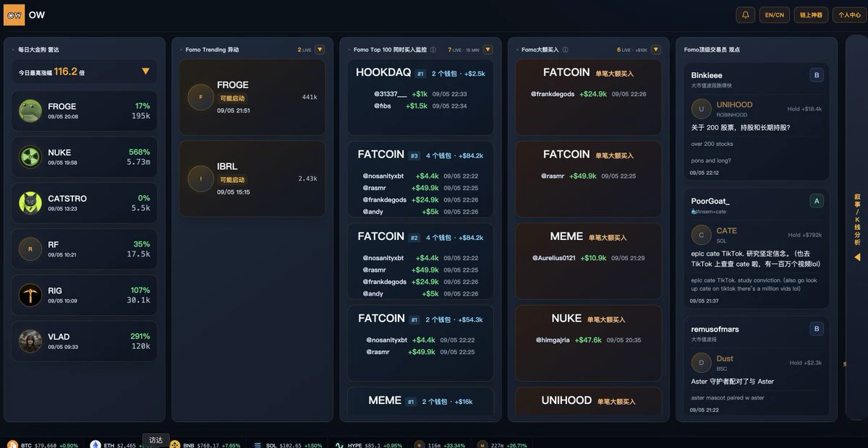Viewport: 868px width, 448px height.
Task: Click NUKE 568% gain value
Action: [x=140, y=152]
